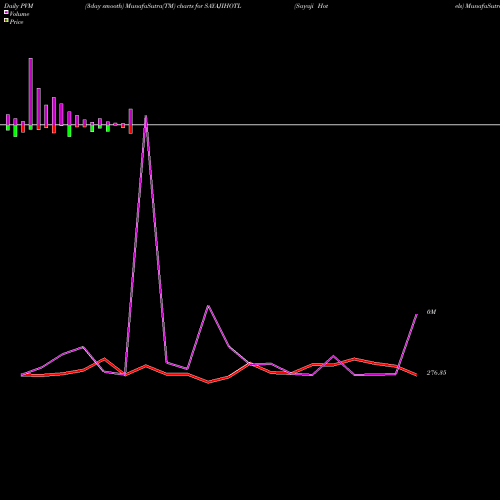Click the Price legend color swatch
This screenshot has width=500, height=500.
6,20
